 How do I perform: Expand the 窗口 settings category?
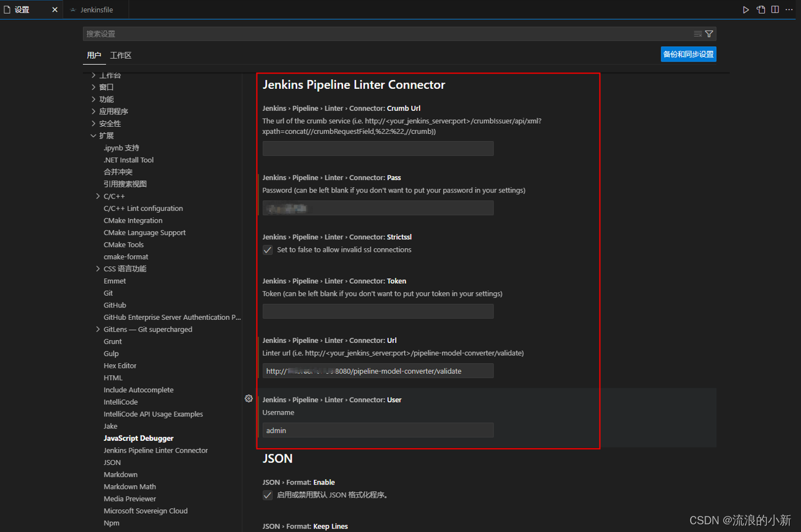click(x=94, y=87)
